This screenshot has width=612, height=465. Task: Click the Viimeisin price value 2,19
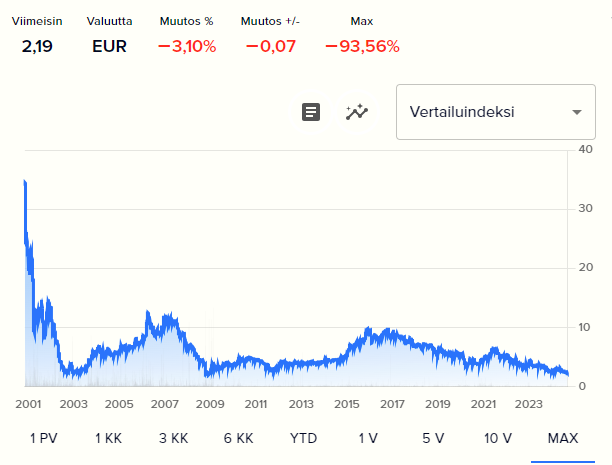tap(36, 46)
